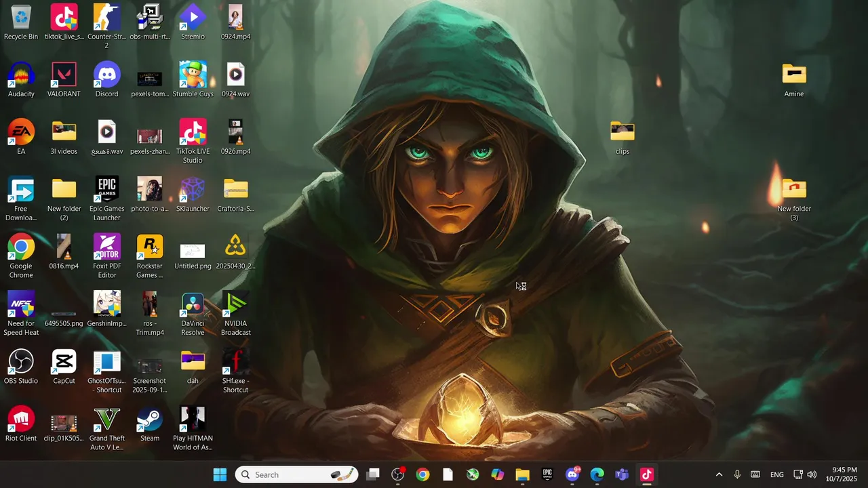Image resolution: width=868 pixels, height=488 pixels.
Task: Select the TikTok LIVE Studio desktop shortcut
Action: coord(193,141)
